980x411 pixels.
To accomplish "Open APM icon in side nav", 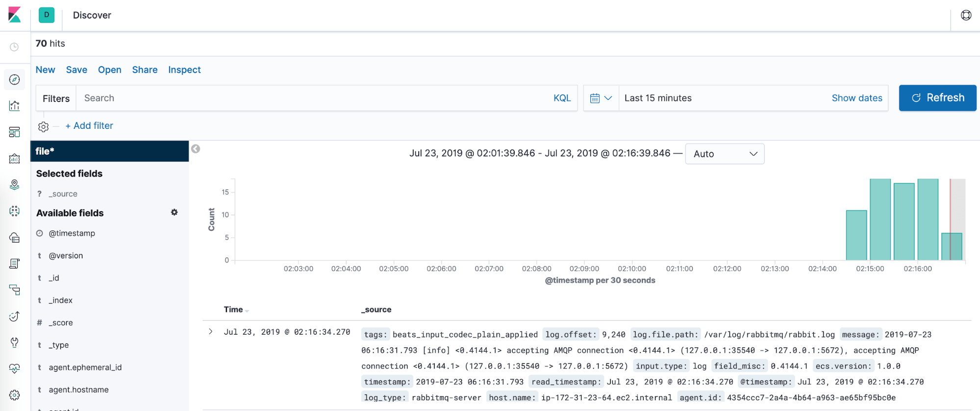I will (x=15, y=290).
